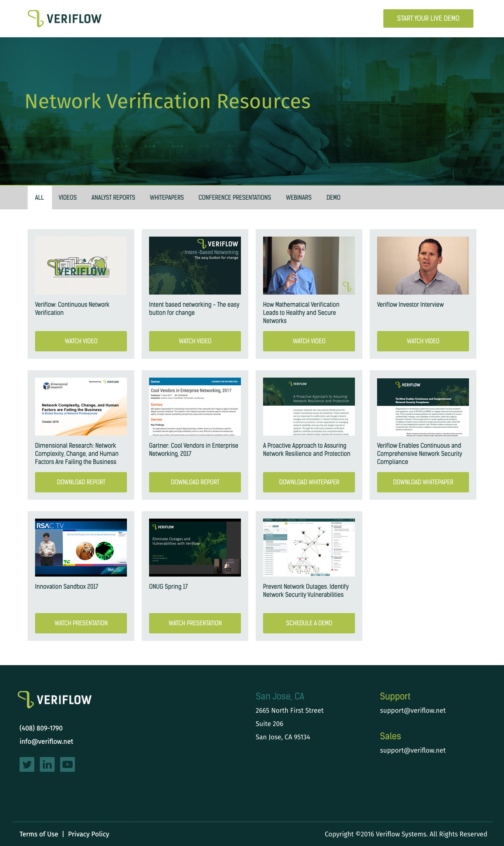
Task: Watch the Mathematical Verification video
Action: (x=309, y=341)
